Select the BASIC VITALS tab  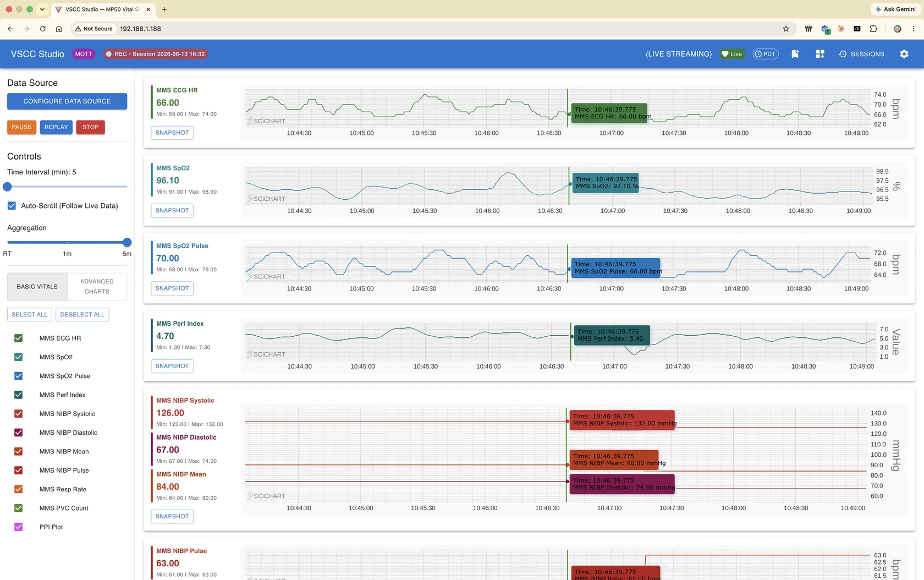coord(37,287)
